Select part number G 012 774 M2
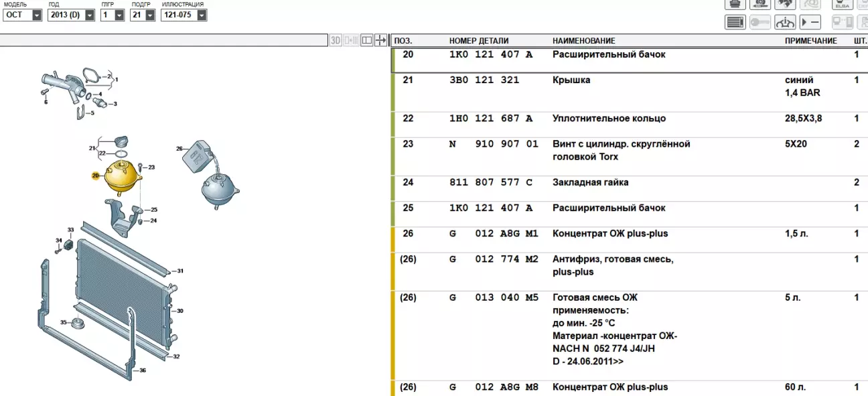This screenshot has width=868, height=396. pos(494,259)
